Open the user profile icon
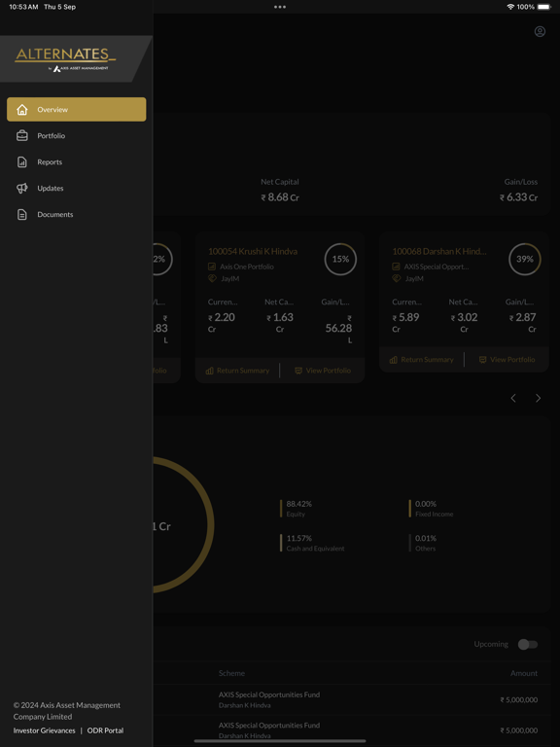The height and width of the screenshot is (747, 560). tap(540, 31)
